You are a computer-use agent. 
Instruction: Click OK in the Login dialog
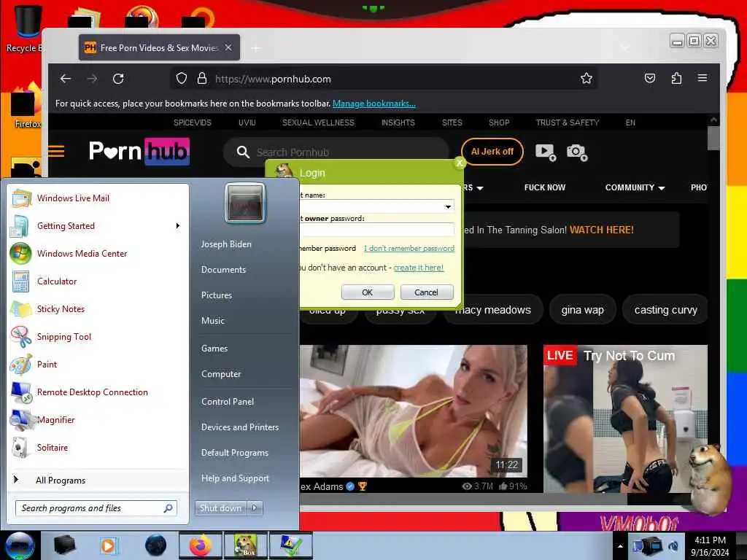pyautogui.click(x=368, y=292)
